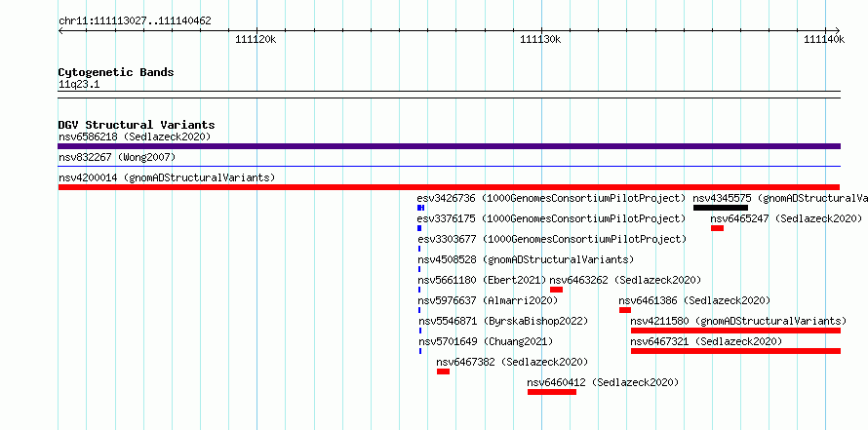The image size is (868, 430).
Task: Open the nsv6461386 (Sedlazeck2020) label
Action: coord(694,300)
